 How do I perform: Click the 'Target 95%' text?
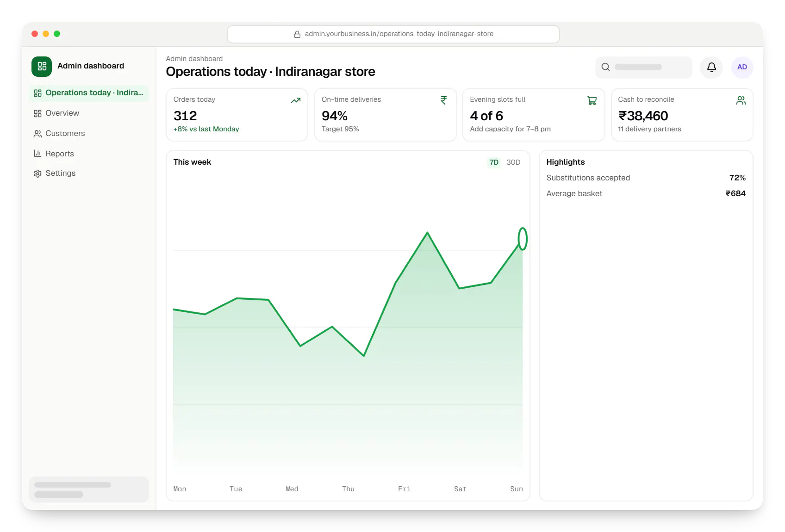tap(340, 129)
